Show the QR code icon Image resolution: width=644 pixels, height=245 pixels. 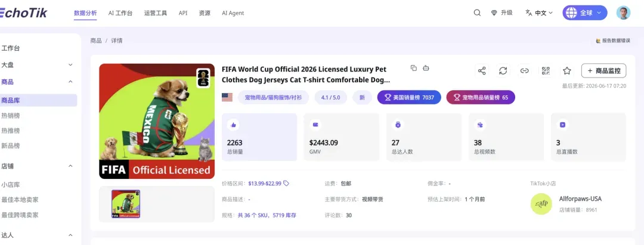pos(546,70)
